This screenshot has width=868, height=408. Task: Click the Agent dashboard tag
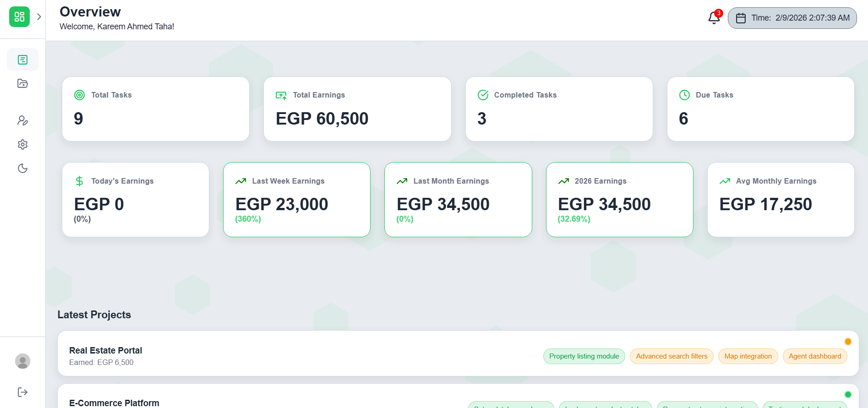814,356
